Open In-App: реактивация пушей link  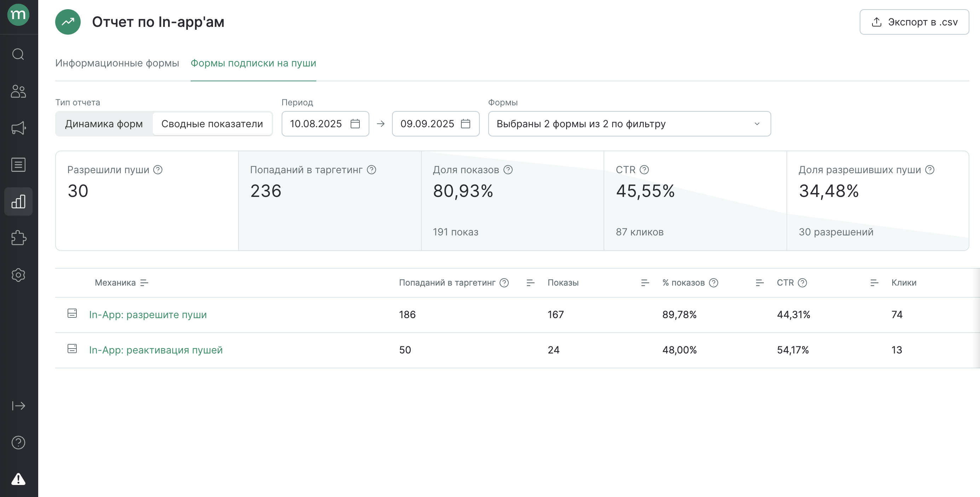(x=156, y=350)
